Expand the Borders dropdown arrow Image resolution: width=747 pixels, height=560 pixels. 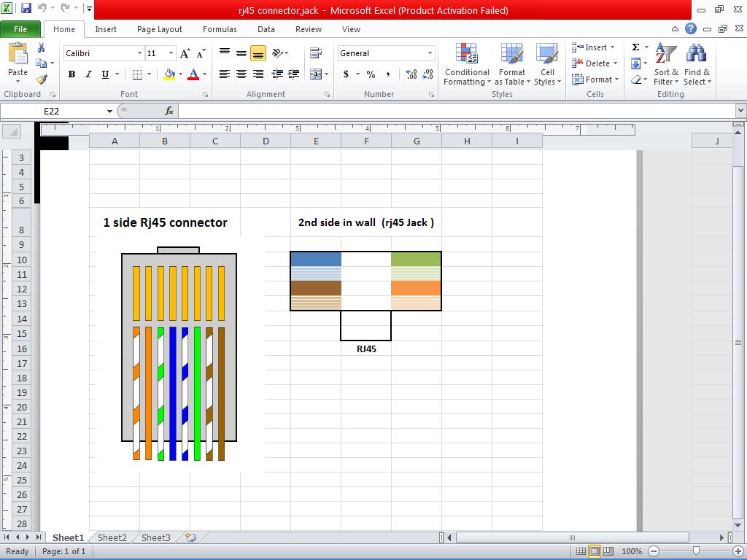(149, 74)
